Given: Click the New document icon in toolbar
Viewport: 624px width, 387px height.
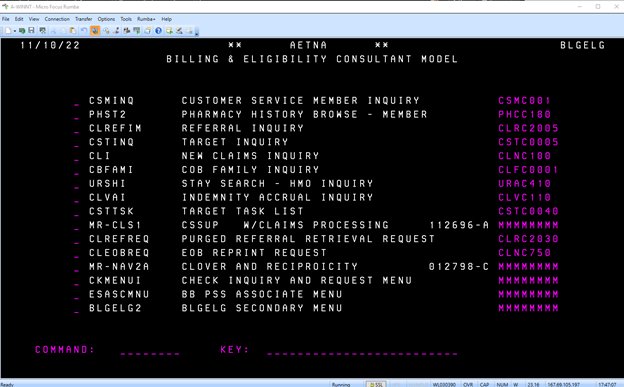Looking at the screenshot, I should 8,31.
